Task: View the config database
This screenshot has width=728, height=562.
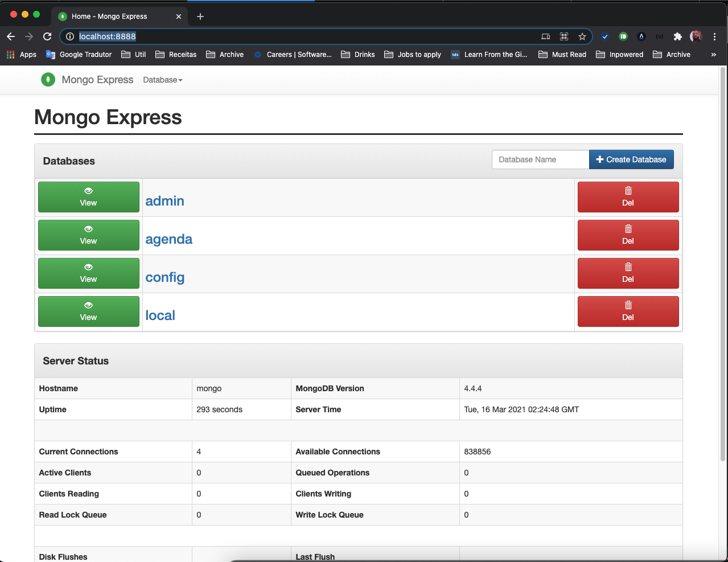Action: (x=89, y=273)
